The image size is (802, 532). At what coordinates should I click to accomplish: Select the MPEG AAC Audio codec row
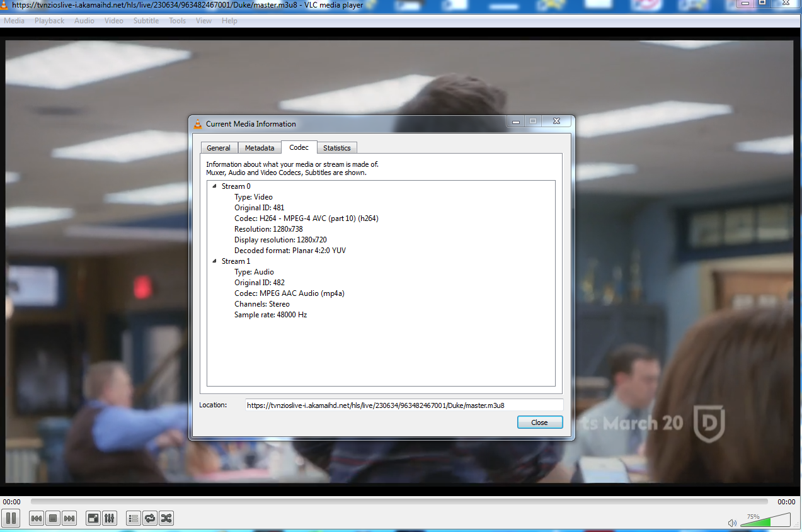tap(289, 293)
